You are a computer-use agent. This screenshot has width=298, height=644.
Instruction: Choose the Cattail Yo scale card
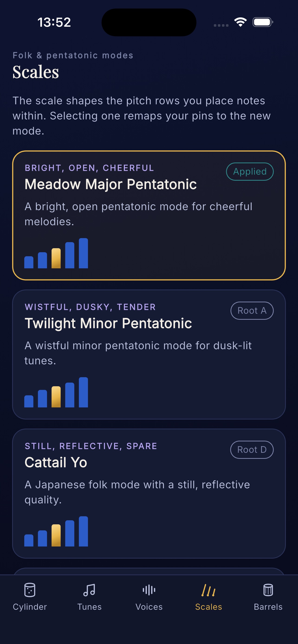149,493
